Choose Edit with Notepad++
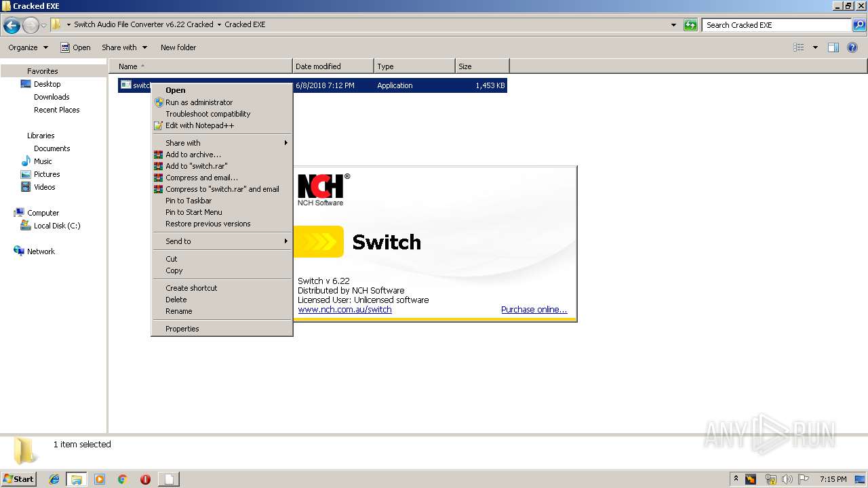Image resolution: width=868 pixels, height=488 pixels. click(x=222, y=125)
